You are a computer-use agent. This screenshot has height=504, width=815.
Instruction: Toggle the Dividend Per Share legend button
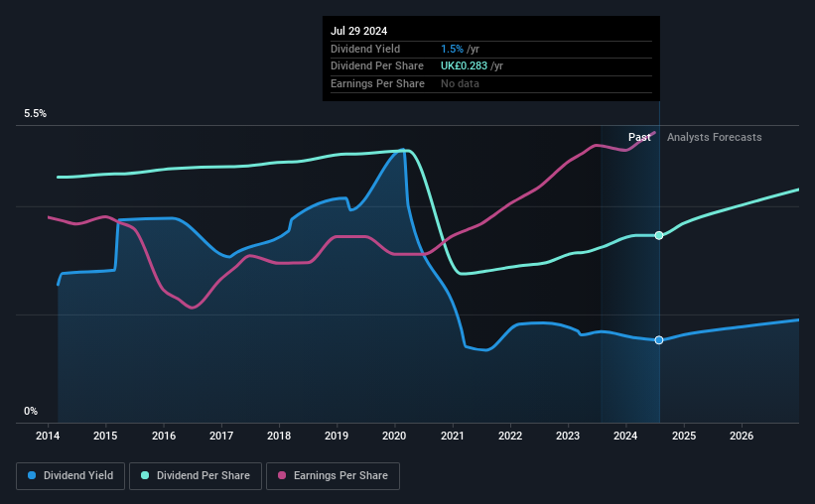(196, 476)
